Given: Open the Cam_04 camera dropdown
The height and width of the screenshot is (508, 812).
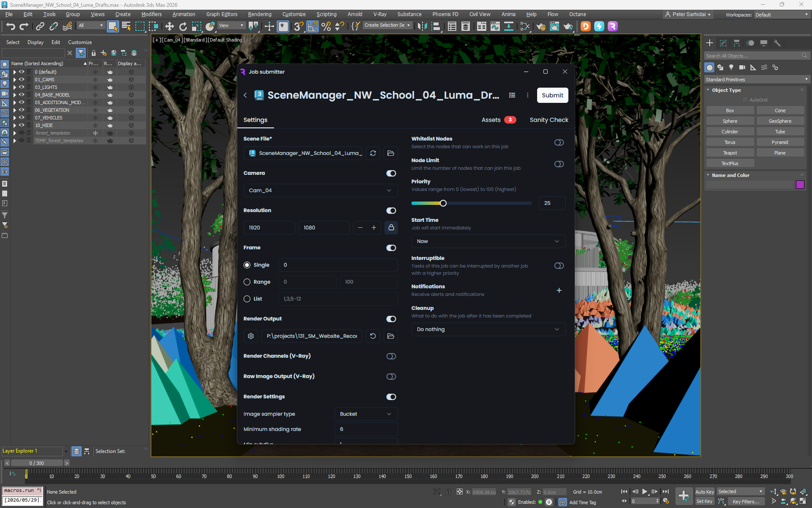Looking at the screenshot, I should [x=321, y=190].
